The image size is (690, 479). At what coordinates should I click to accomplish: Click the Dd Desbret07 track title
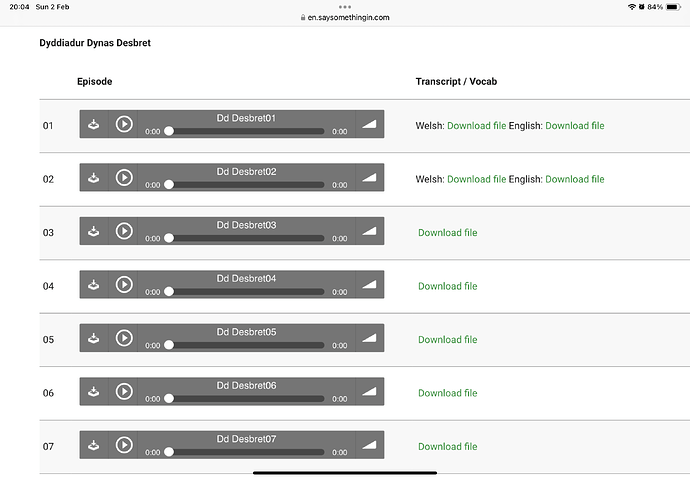pos(246,439)
